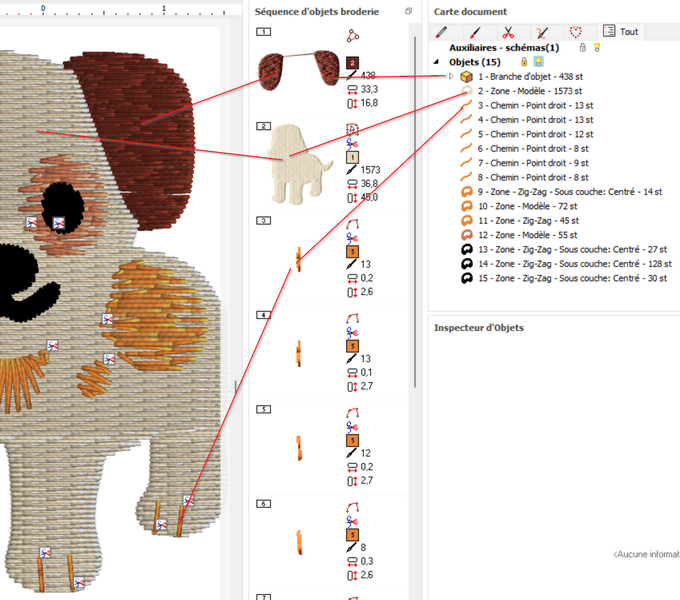Click the sequence panel vertical scrollbar

415,212
